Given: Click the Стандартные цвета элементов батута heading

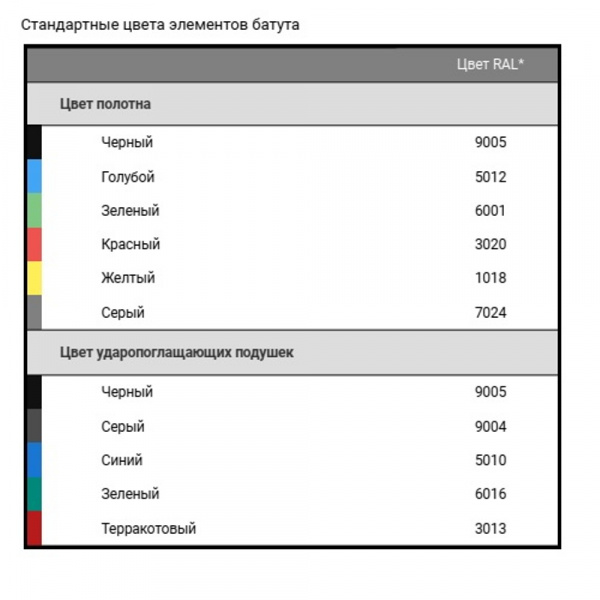Looking at the screenshot, I should point(160,25).
